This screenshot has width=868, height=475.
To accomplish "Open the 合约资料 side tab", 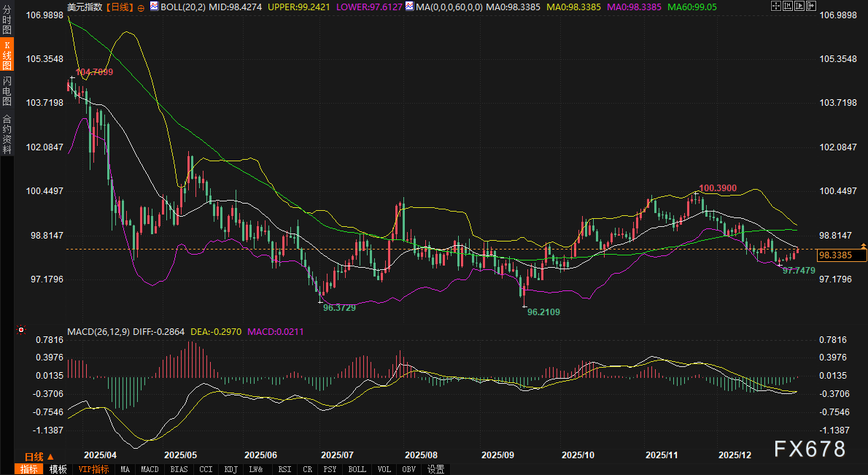I will click(x=7, y=134).
